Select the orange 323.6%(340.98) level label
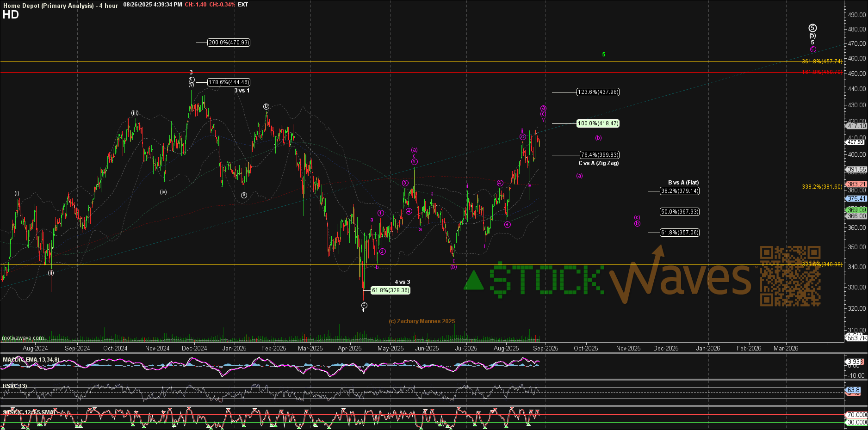This screenshot has width=868, height=430. pos(822,264)
